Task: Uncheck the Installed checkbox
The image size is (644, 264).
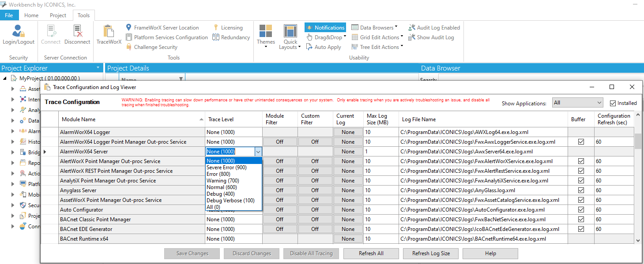Action: 612,103
